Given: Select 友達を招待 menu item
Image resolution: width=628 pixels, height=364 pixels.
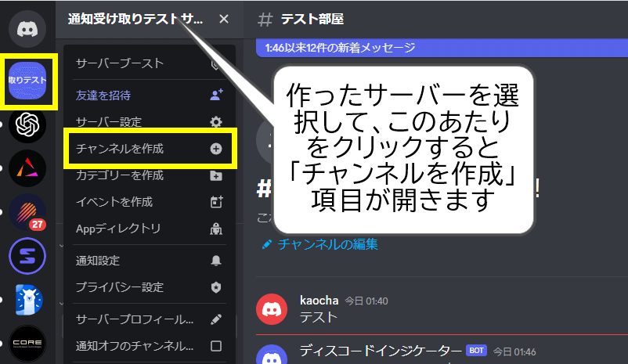Looking at the screenshot, I should click(150, 96).
